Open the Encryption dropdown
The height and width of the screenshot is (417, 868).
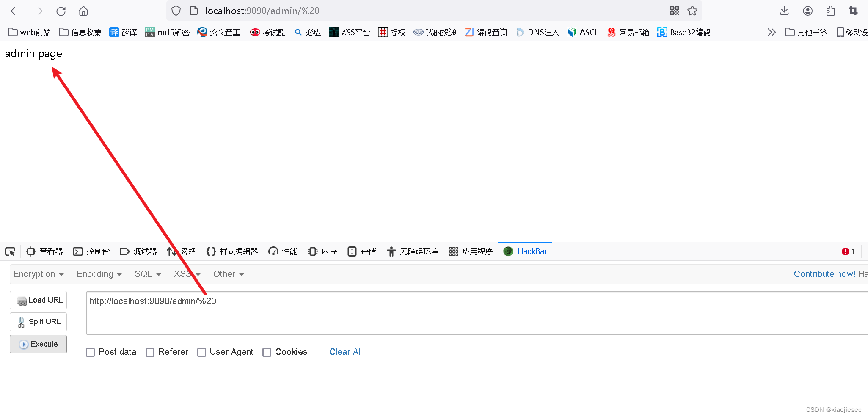(39, 274)
